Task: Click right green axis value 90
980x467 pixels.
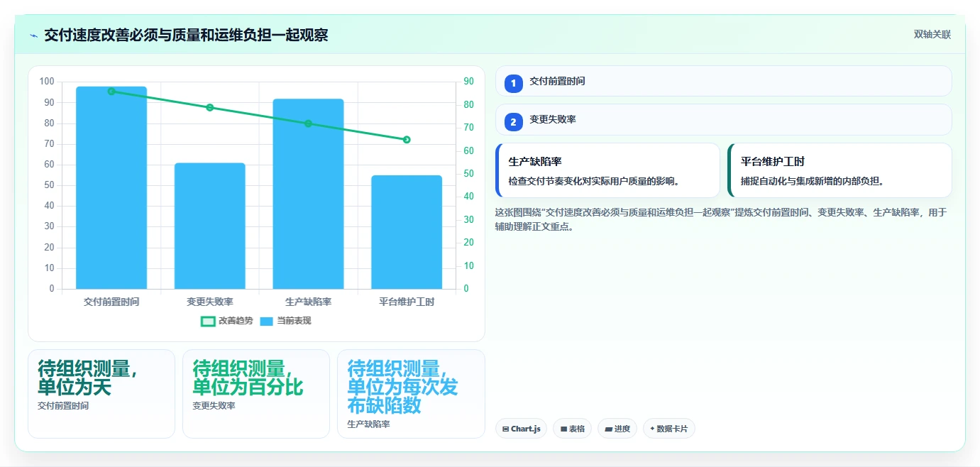Action: coord(469,82)
